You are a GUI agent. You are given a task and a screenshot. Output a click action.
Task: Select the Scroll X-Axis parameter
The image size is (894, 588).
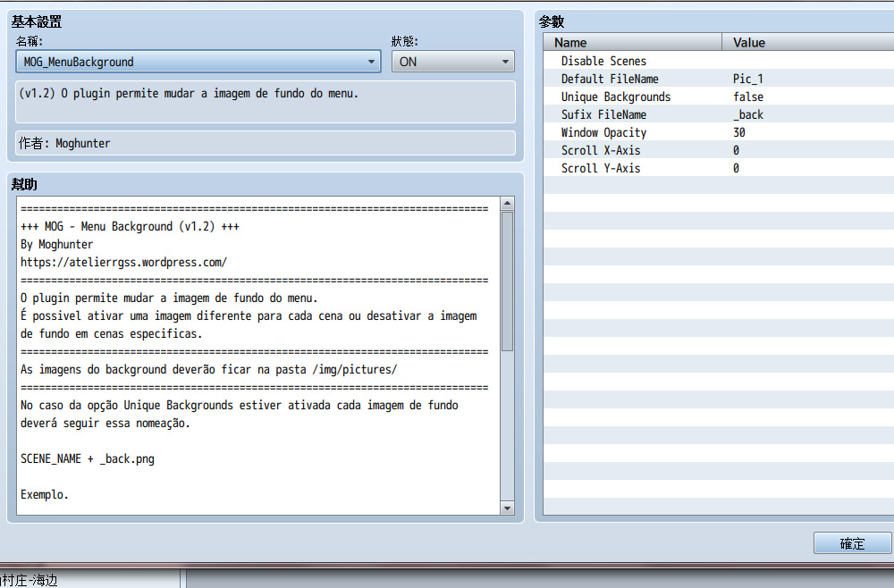coord(719,150)
